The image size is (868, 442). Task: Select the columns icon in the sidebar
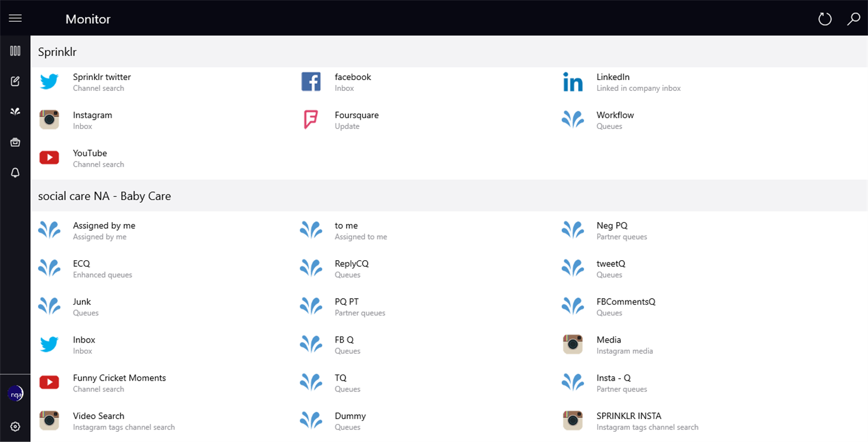point(15,51)
